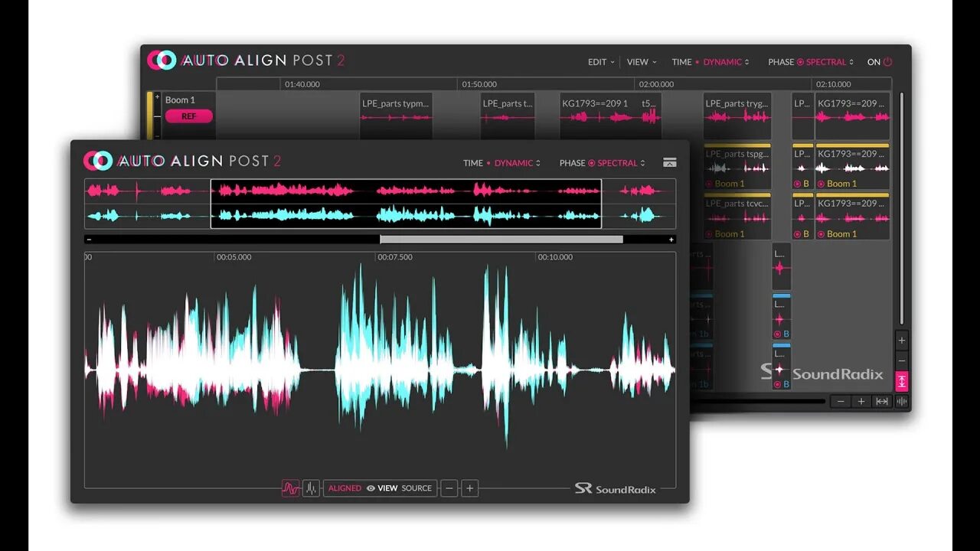
Task: Click vertical zoom out minus, back window
Action: [902, 360]
